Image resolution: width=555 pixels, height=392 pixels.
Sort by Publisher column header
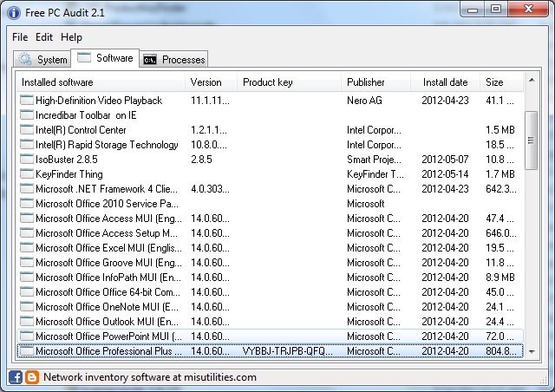click(375, 82)
